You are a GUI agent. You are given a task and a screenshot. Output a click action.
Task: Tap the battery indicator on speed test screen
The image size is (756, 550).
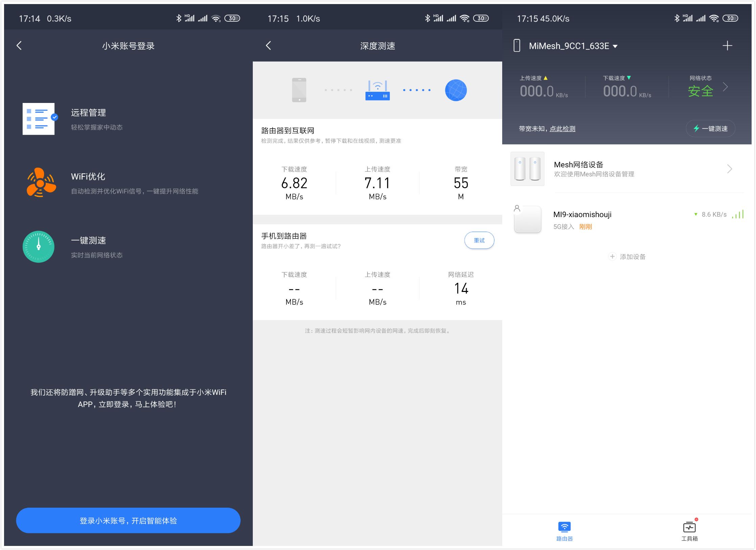[481, 18]
